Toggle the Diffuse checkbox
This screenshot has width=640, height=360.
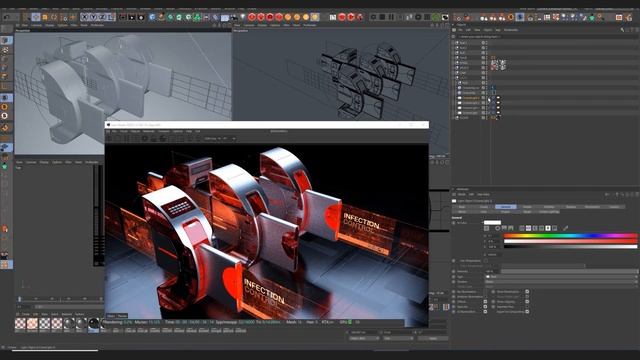coord(485,302)
